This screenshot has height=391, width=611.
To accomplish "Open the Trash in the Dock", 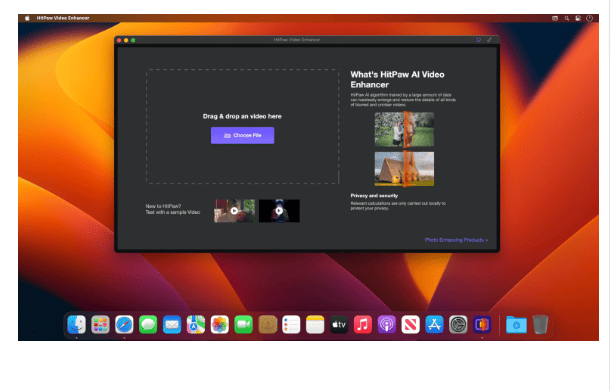I will (540, 324).
